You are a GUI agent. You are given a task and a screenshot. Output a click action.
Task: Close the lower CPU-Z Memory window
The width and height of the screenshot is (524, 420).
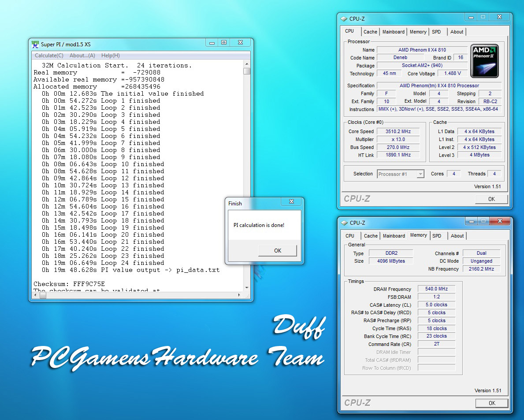500,221
